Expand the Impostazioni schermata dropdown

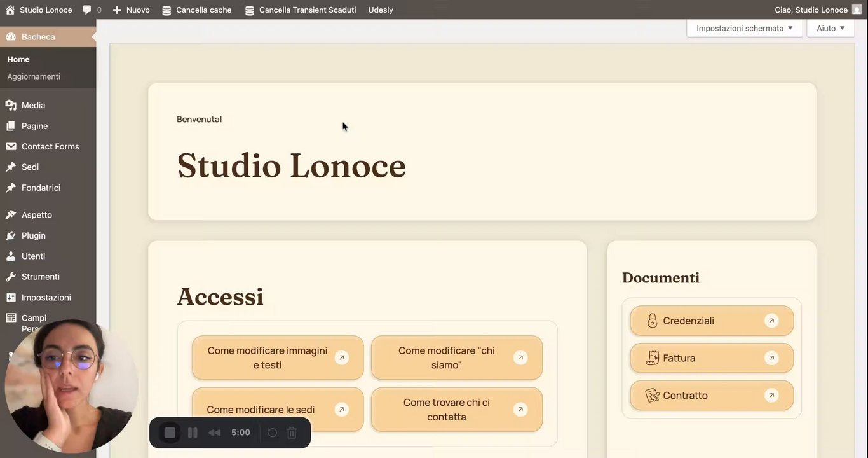point(745,28)
